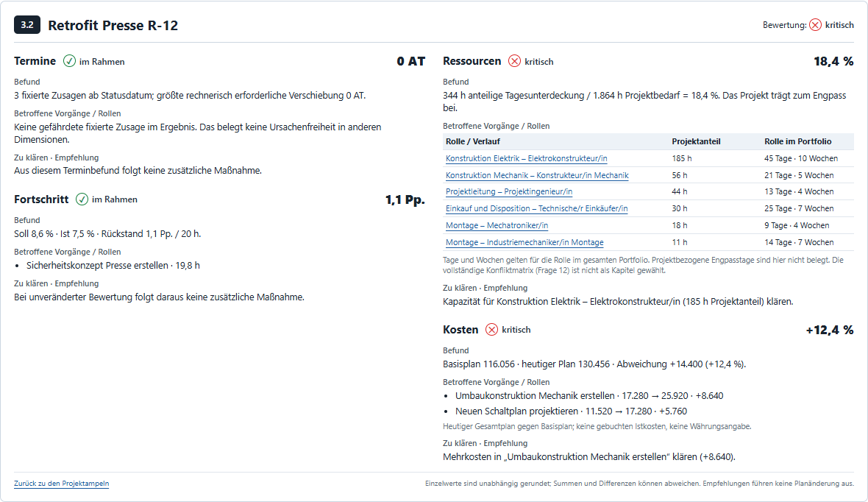The height and width of the screenshot is (502, 868).
Task: Click the 0 AT value for Termine
Action: pos(410,62)
